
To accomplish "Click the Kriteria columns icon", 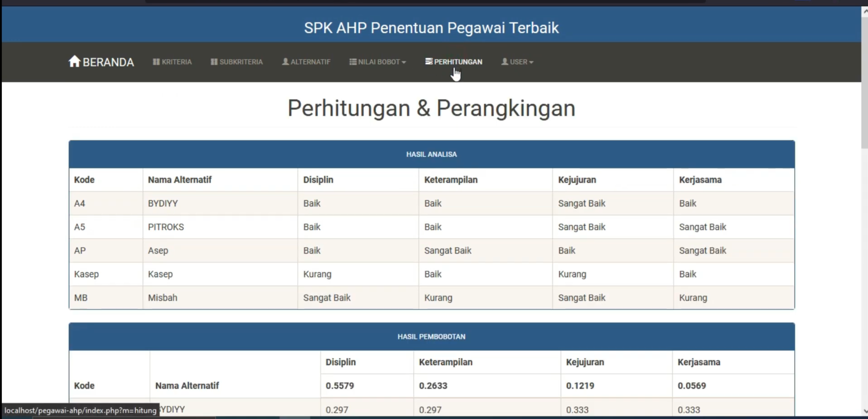I will coord(156,62).
